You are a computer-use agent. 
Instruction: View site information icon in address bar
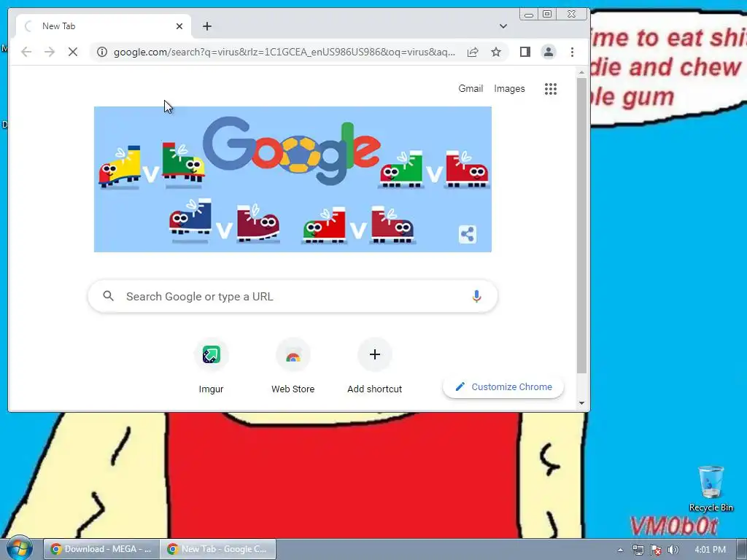[x=102, y=52]
